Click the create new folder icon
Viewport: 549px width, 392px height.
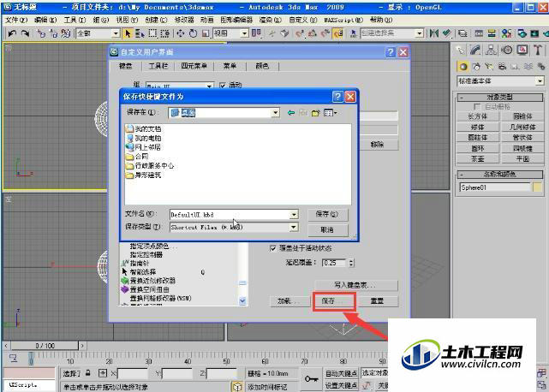click(315, 113)
